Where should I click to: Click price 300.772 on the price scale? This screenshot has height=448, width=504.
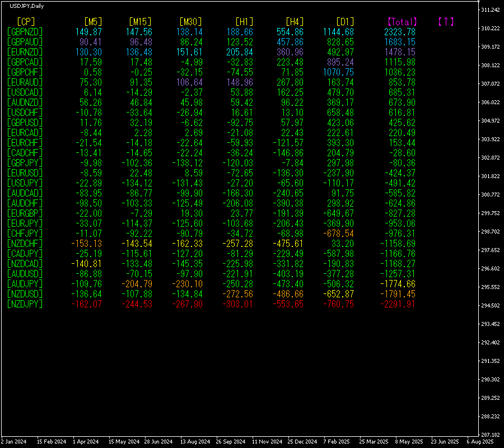(490, 195)
